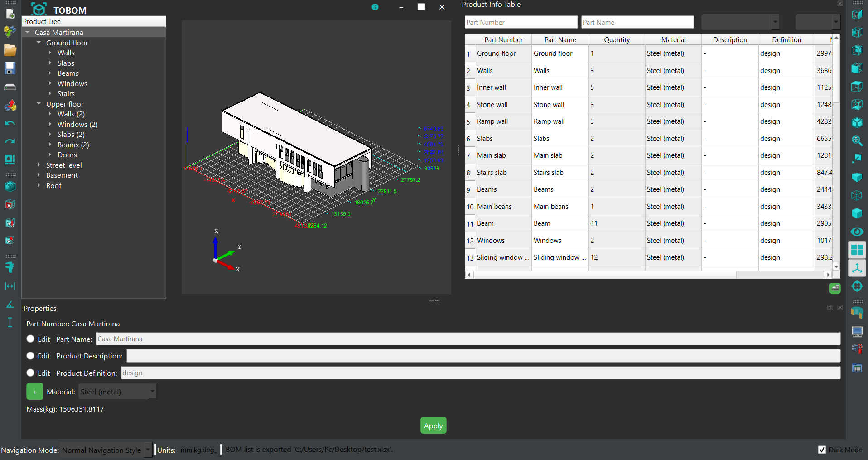
Task: Click the Quantity column header
Action: click(x=617, y=40)
